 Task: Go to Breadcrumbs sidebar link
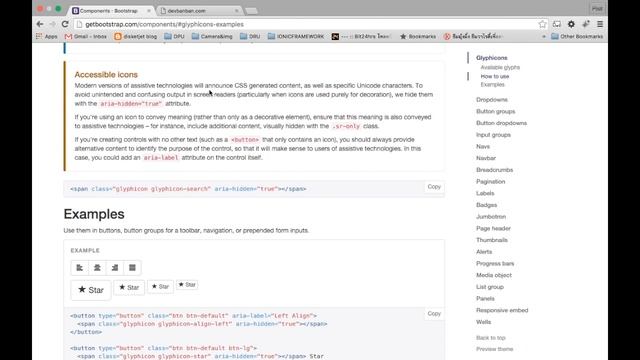click(494, 170)
